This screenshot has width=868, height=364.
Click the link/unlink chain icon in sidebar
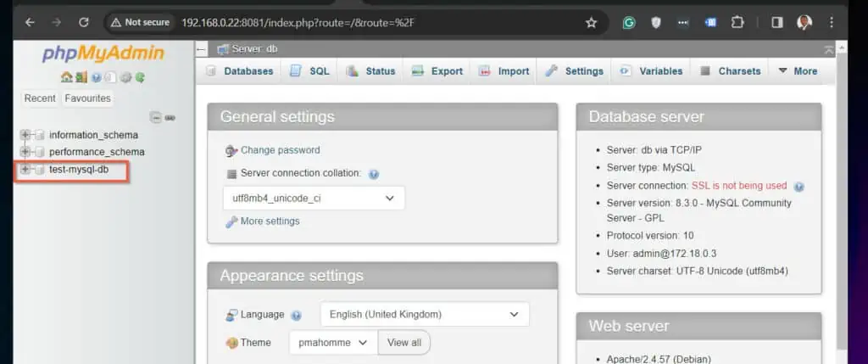tap(170, 117)
